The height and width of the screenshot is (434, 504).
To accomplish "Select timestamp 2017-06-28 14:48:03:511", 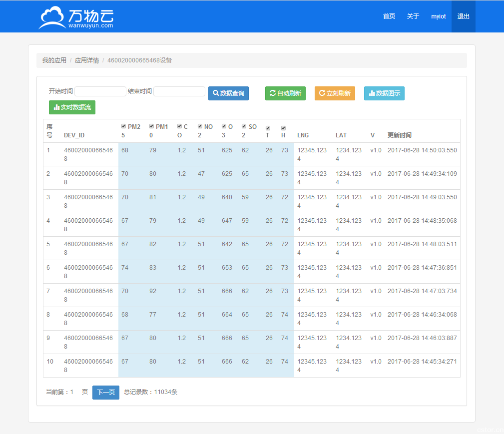I will click(422, 244).
